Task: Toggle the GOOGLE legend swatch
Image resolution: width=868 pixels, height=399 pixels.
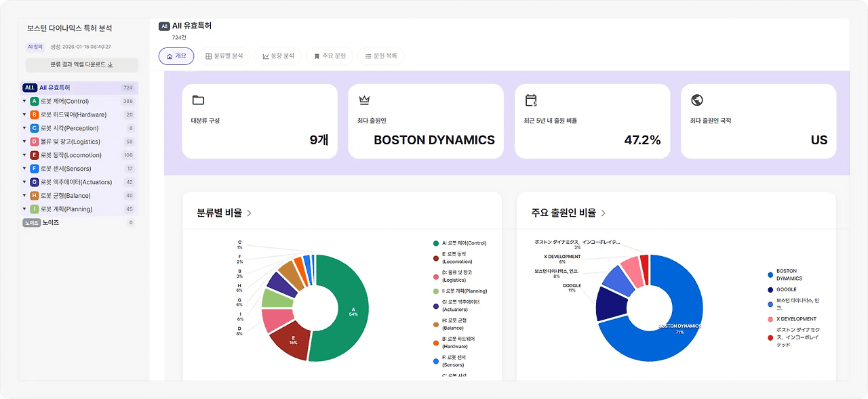Action: click(770, 289)
